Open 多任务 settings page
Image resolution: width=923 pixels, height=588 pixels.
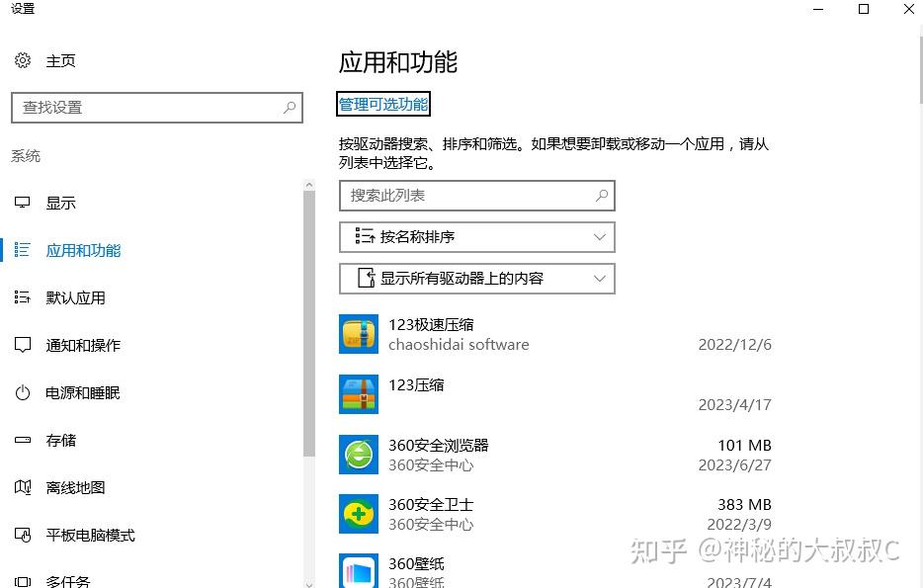(x=68, y=581)
